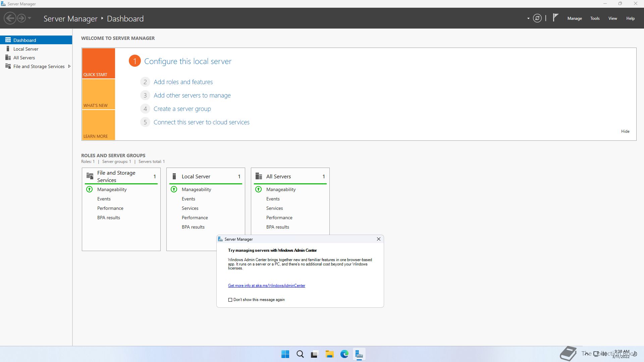This screenshot has width=644, height=362.
Task: Click All Servers tile icon
Action: point(259,176)
